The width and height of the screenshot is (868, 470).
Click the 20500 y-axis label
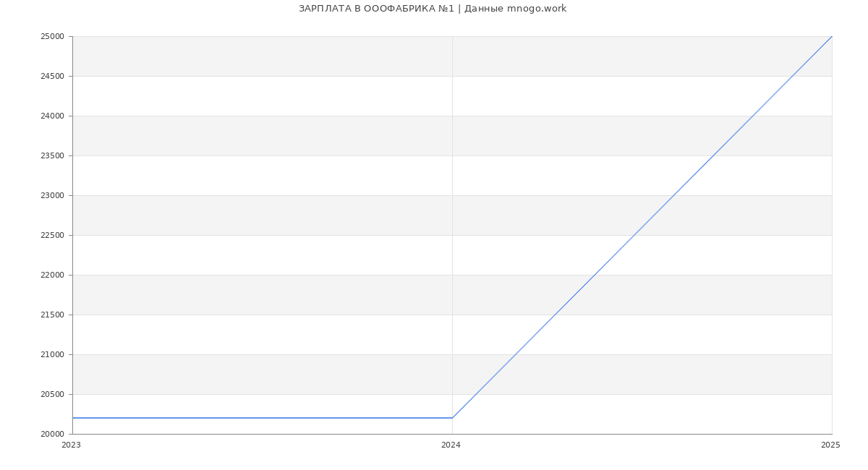(x=53, y=395)
